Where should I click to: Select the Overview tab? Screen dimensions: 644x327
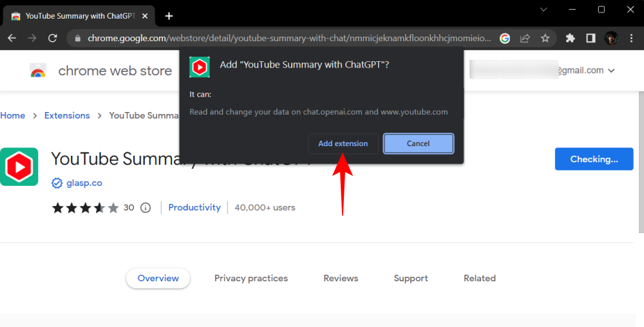tap(158, 278)
